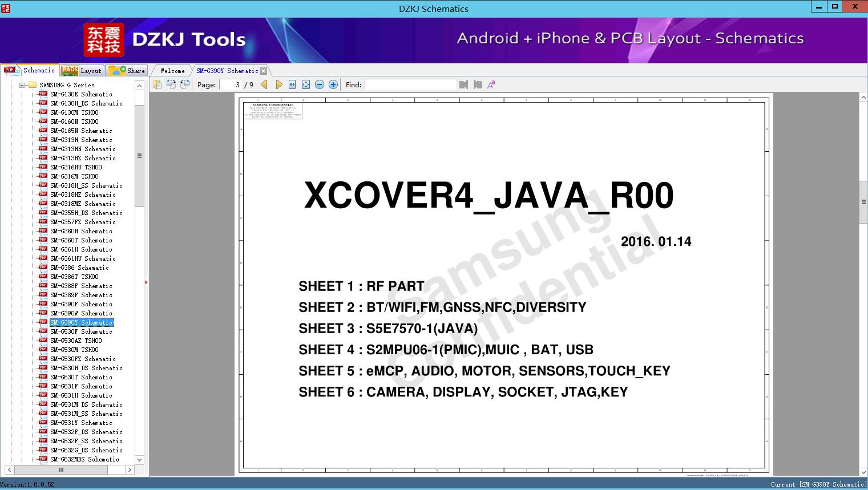The image size is (868, 490).
Task: Click the document viewer scroll down arrow
Action: 863,472
